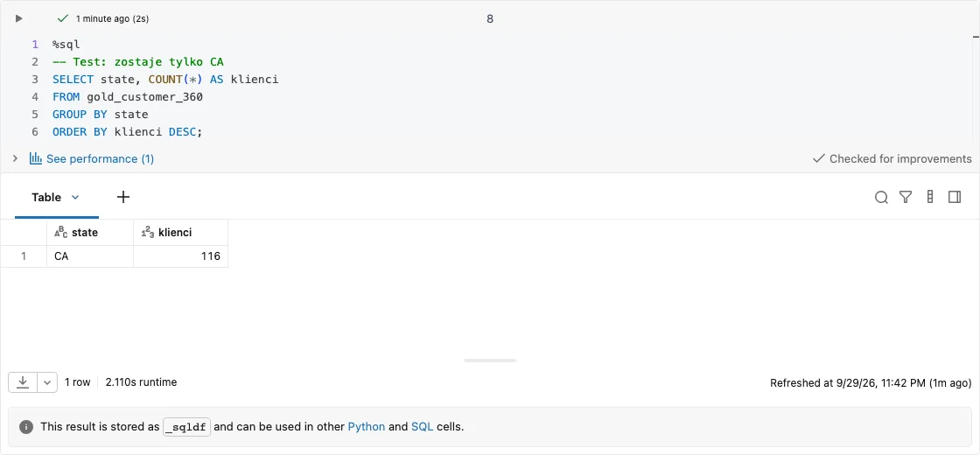Search the results table with magnifier icon
Viewport: 980px width, 455px height.
[881, 198]
